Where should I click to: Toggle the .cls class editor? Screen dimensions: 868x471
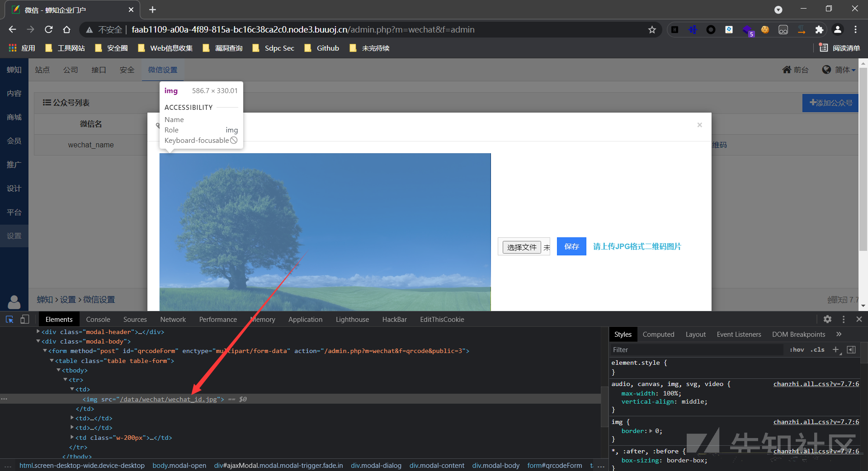point(817,350)
